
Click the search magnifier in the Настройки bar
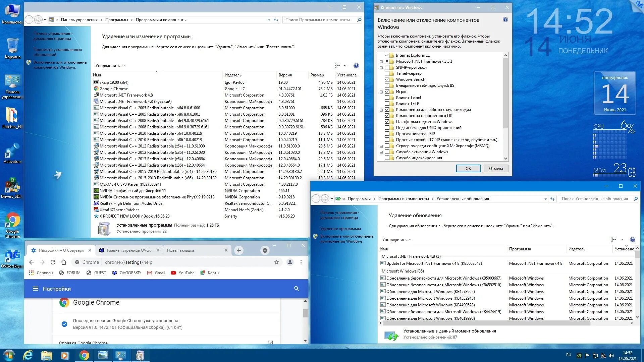pyautogui.click(x=297, y=289)
